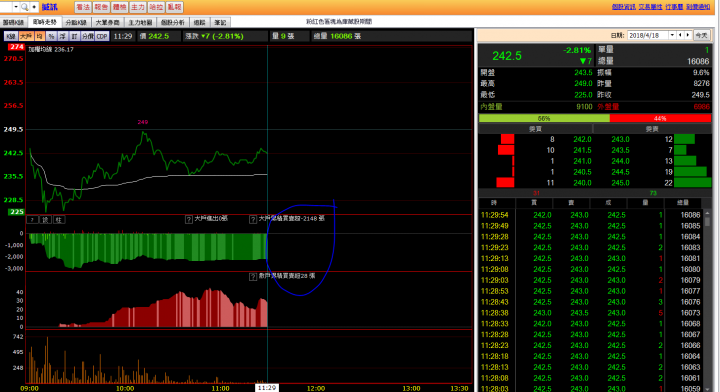Toggle the K線 chart option

pos(11,36)
